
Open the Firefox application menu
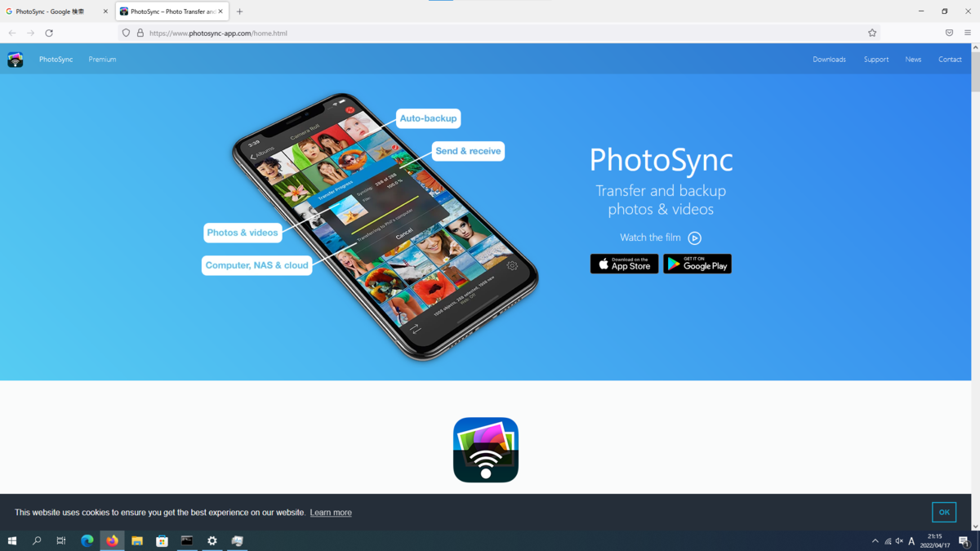pos(968,33)
